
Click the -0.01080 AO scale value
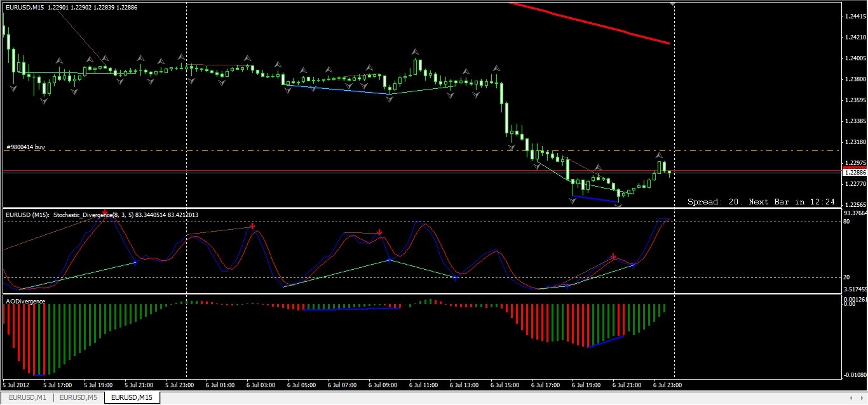[855, 375]
